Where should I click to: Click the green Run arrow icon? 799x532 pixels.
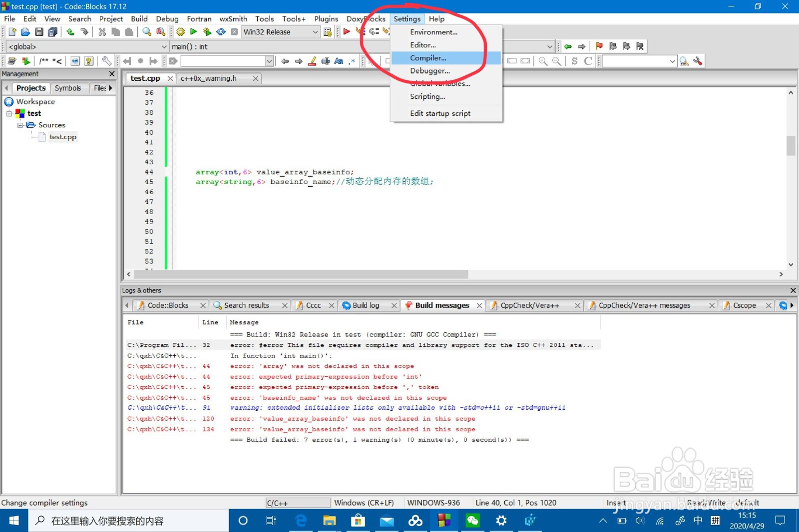(x=194, y=32)
